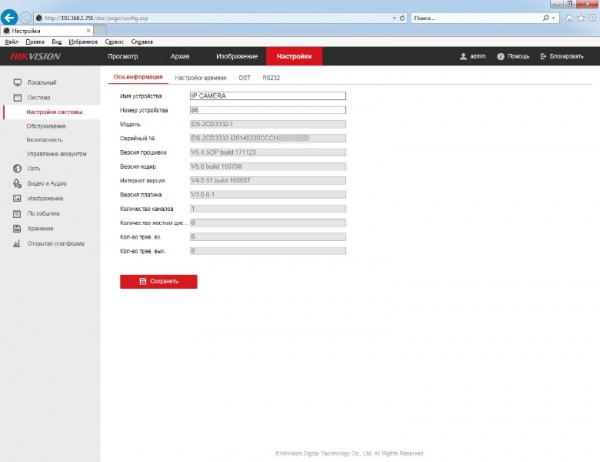Open the search provider dropdown arrow
This screenshot has height=462, width=600.
(553, 18)
